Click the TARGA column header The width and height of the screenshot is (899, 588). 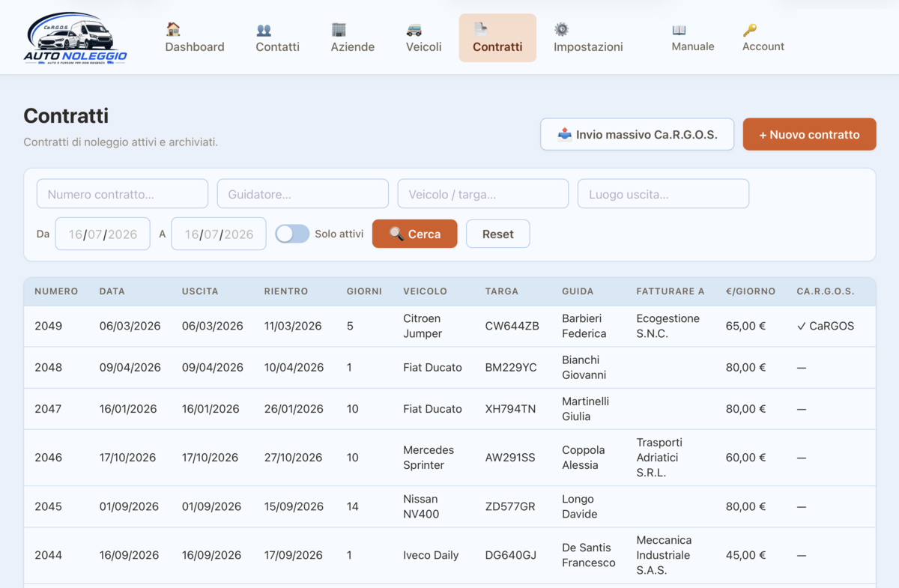(502, 291)
